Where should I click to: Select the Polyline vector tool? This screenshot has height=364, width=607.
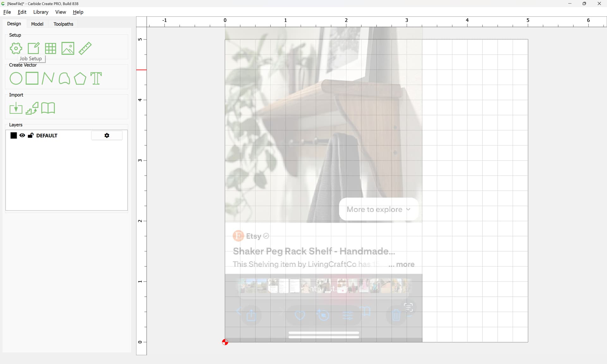pyautogui.click(x=48, y=78)
